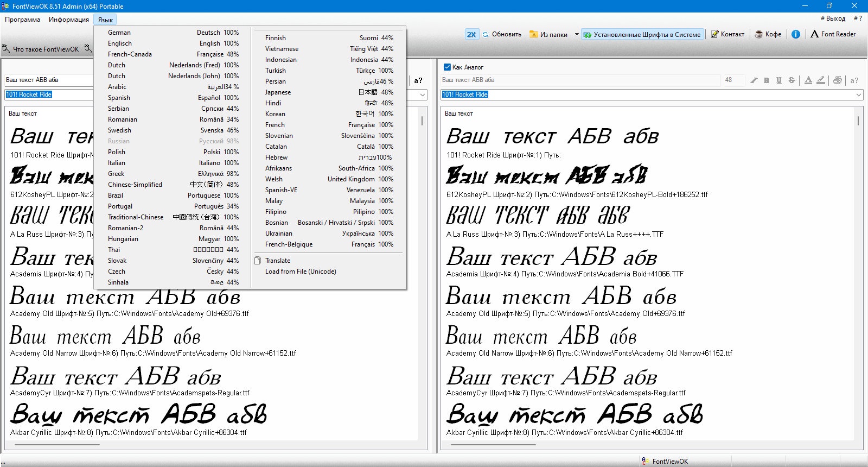Image resolution: width=868 pixels, height=467 pixels.
Task: Toggle strikethrough in right panel
Action: pos(792,80)
